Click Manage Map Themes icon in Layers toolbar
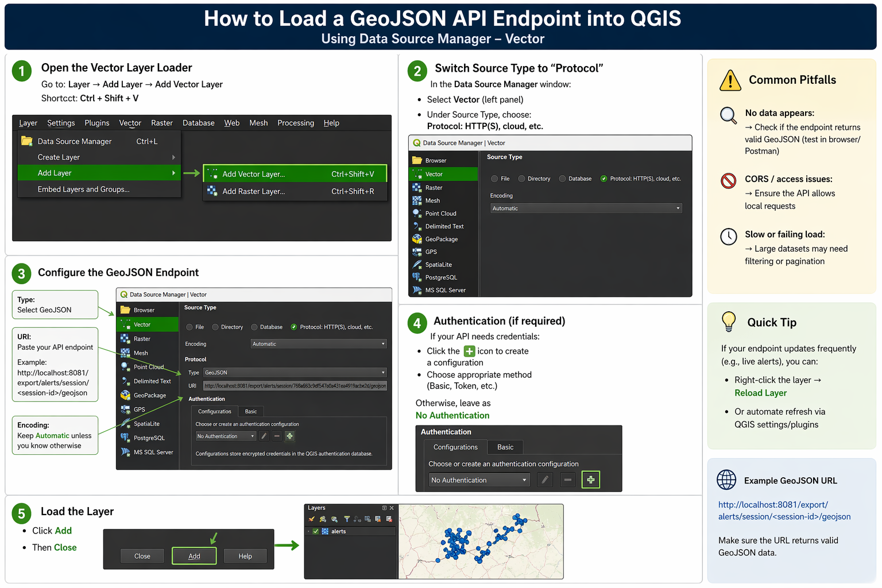882x588 pixels. tap(334, 519)
